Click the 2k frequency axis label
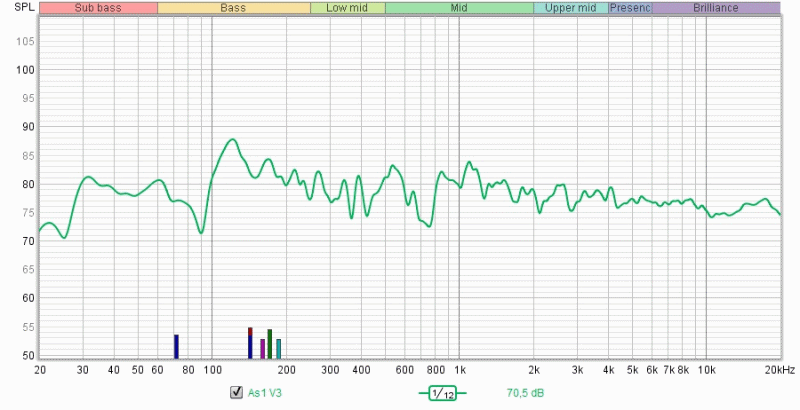The image size is (800, 410). click(534, 370)
